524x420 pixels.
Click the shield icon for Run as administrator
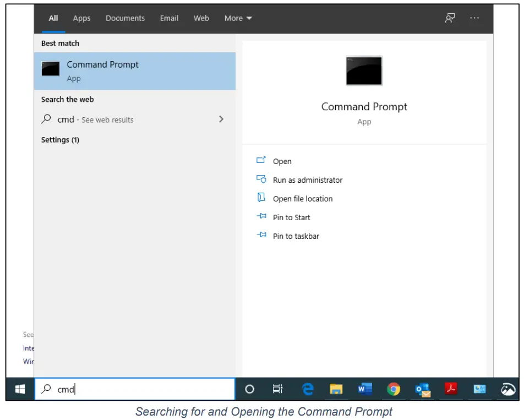pyautogui.click(x=261, y=179)
